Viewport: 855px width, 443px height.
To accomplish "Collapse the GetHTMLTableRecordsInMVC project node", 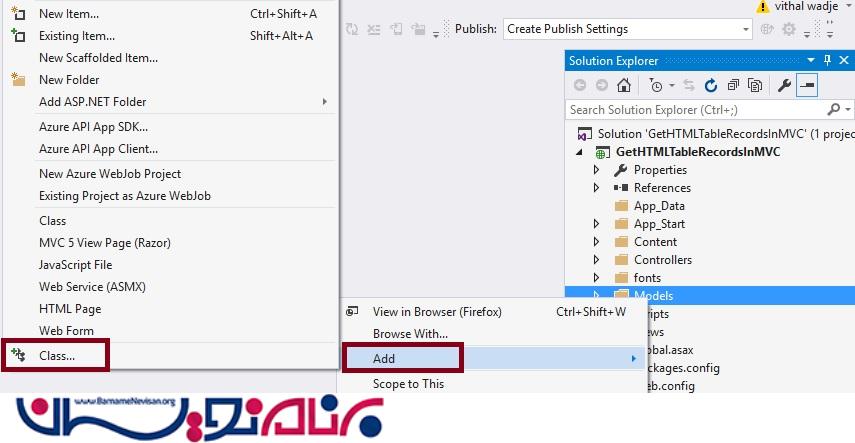I will click(x=579, y=153).
